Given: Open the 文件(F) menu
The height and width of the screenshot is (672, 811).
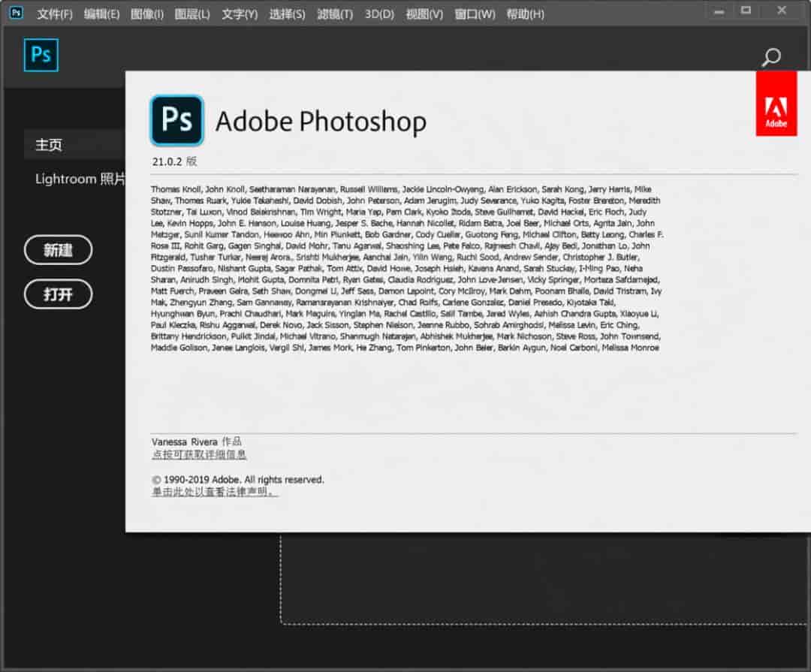Looking at the screenshot, I should [54, 14].
